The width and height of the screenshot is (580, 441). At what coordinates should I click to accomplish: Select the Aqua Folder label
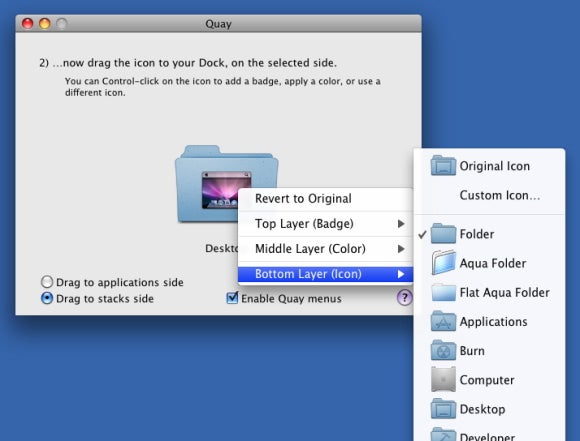tap(493, 263)
